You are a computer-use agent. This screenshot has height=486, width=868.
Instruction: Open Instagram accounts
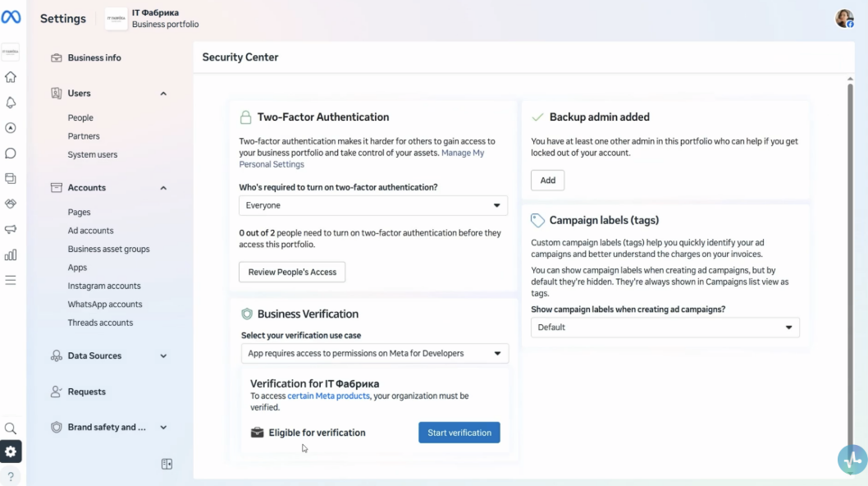coord(104,286)
